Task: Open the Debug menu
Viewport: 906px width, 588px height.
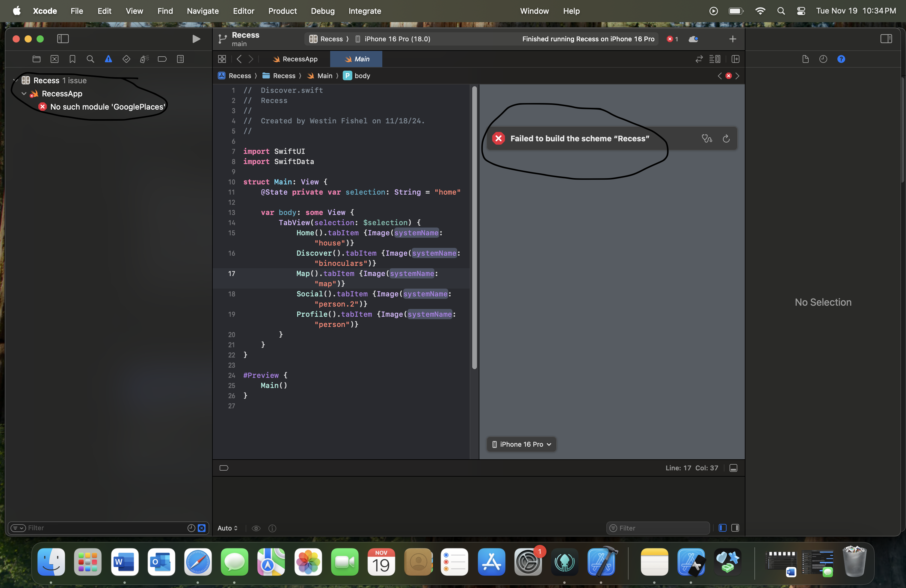Action: click(322, 11)
